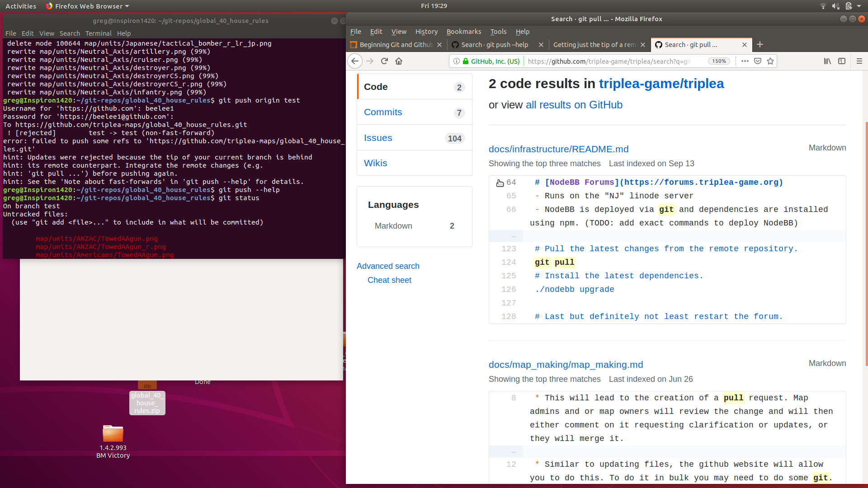Toggle Firefox sidebar icon
Viewport: 868px width, 488px height.
[x=842, y=61]
